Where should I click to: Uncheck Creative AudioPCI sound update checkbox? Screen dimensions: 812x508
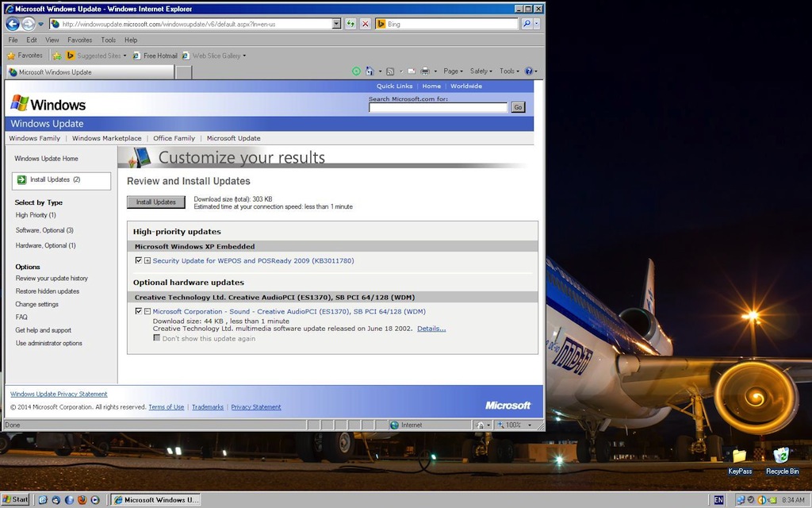tap(138, 311)
